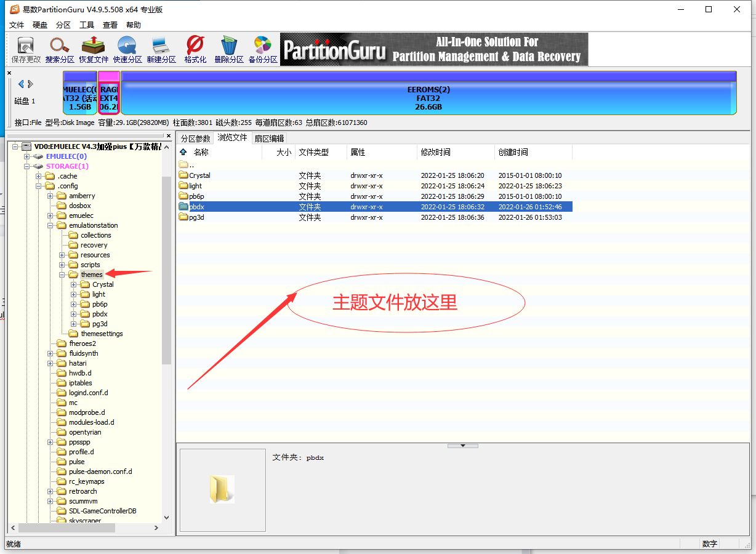The image size is (756, 554).
Task: Select the SDL-GameControllerDB folder in the tree
Action: click(103, 511)
